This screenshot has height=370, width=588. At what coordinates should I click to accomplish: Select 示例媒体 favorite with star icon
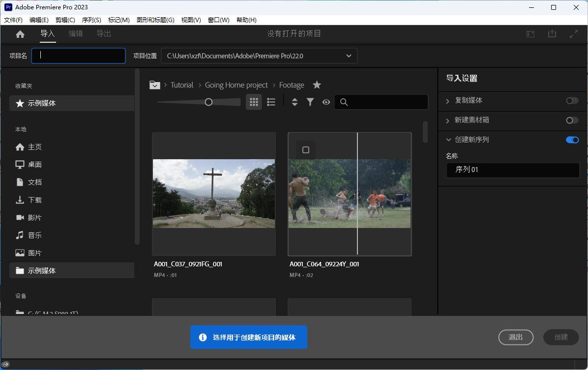pyautogui.click(x=72, y=103)
